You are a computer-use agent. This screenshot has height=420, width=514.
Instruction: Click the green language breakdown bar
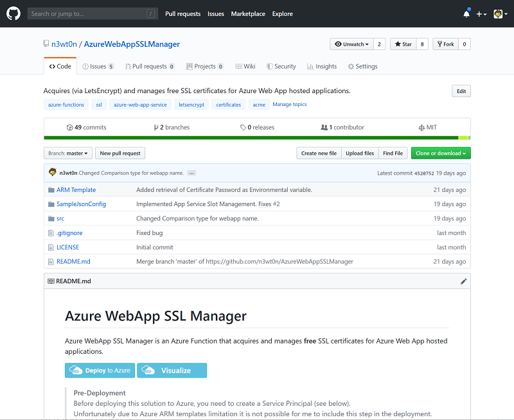click(x=257, y=138)
